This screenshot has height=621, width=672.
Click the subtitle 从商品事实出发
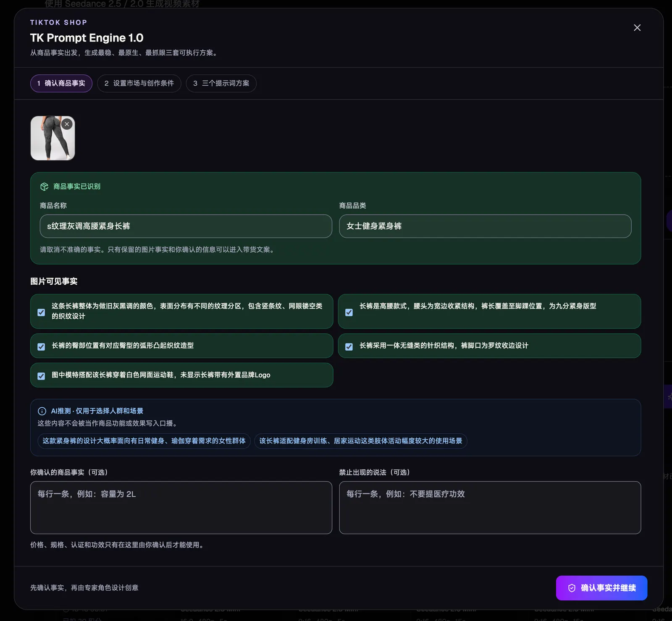(x=125, y=53)
